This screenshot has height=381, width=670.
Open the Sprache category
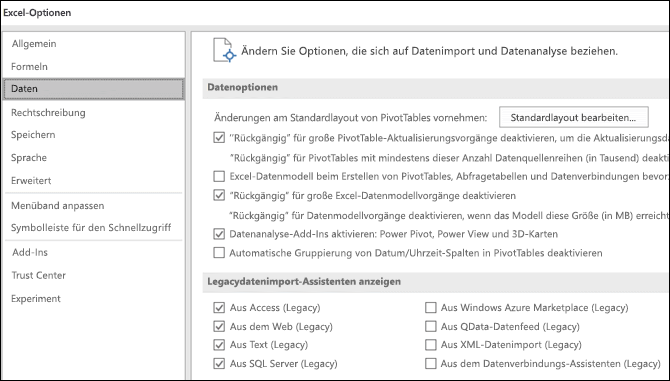(29, 158)
